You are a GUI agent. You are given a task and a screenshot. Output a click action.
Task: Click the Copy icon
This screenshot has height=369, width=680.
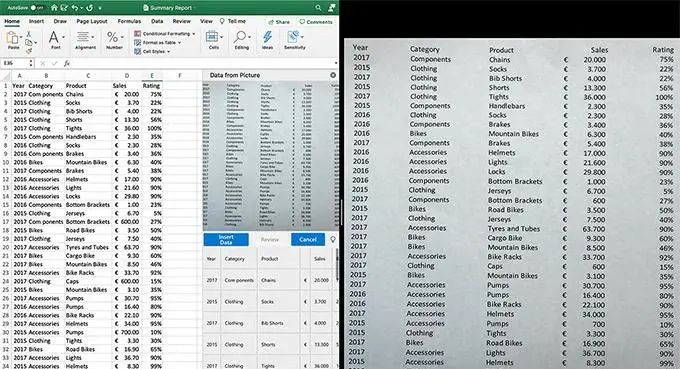tap(29, 42)
